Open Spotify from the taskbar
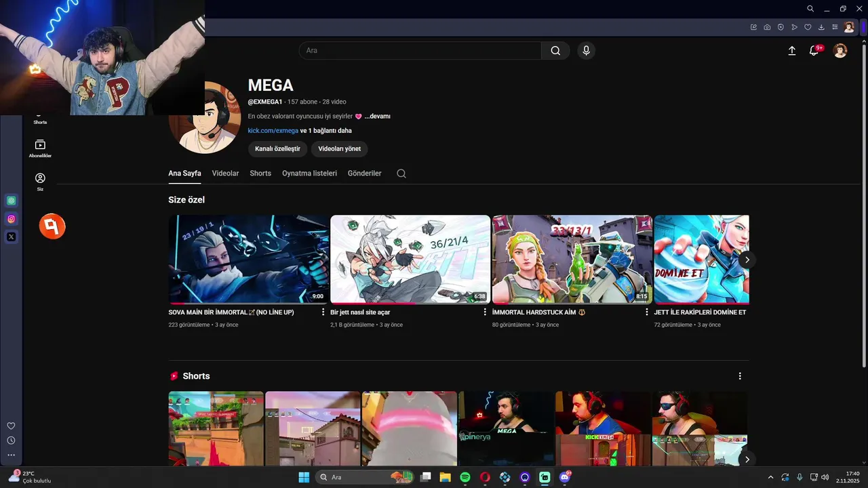Viewport: 868px width, 488px height. click(x=465, y=477)
